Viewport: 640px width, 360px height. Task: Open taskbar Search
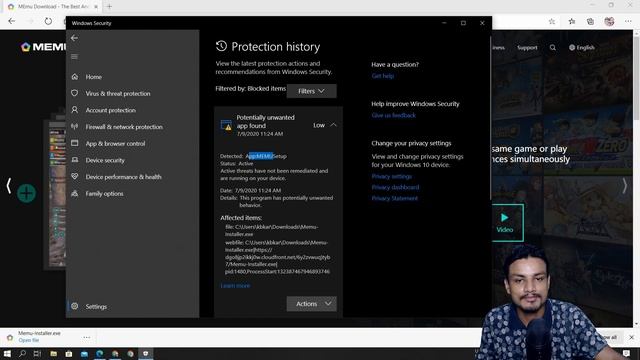22,353
